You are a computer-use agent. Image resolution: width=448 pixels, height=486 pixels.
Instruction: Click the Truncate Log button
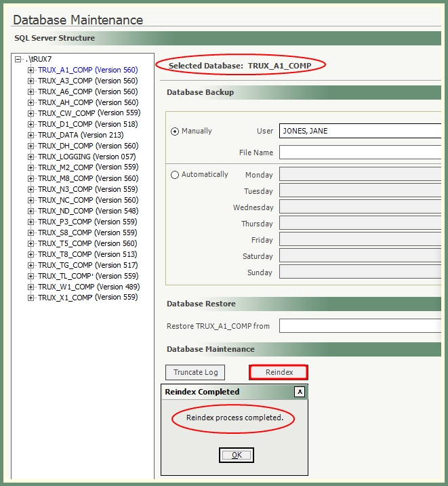[x=195, y=372]
